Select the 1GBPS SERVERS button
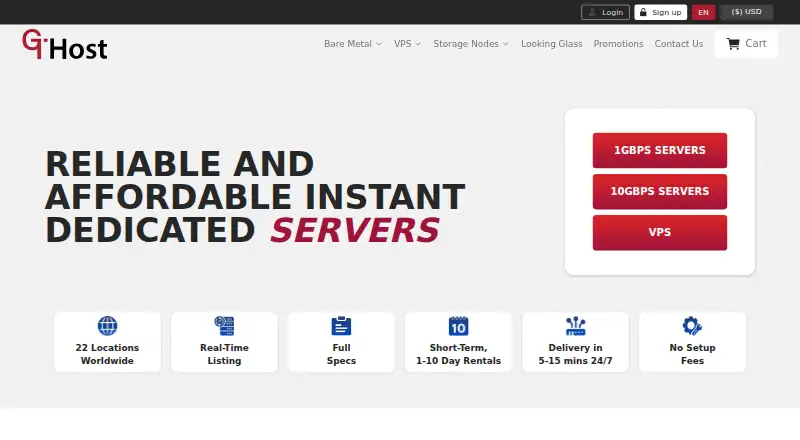The image size is (800, 440). click(660, 151)
